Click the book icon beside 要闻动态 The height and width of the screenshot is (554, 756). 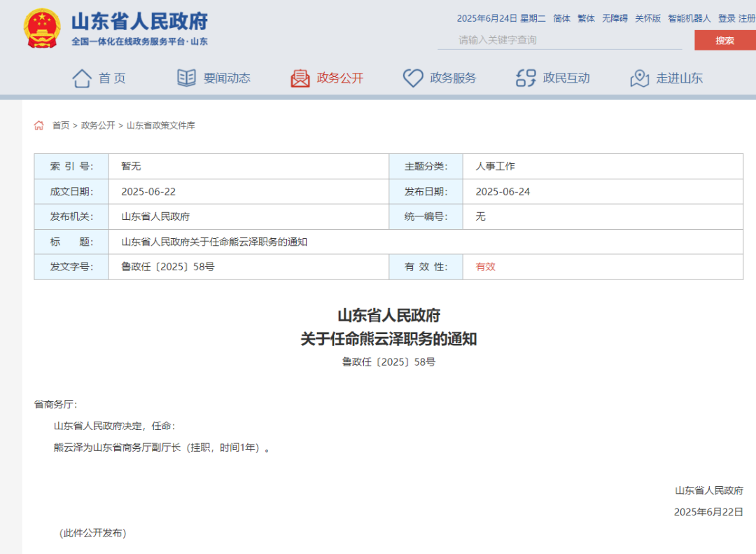187,78
